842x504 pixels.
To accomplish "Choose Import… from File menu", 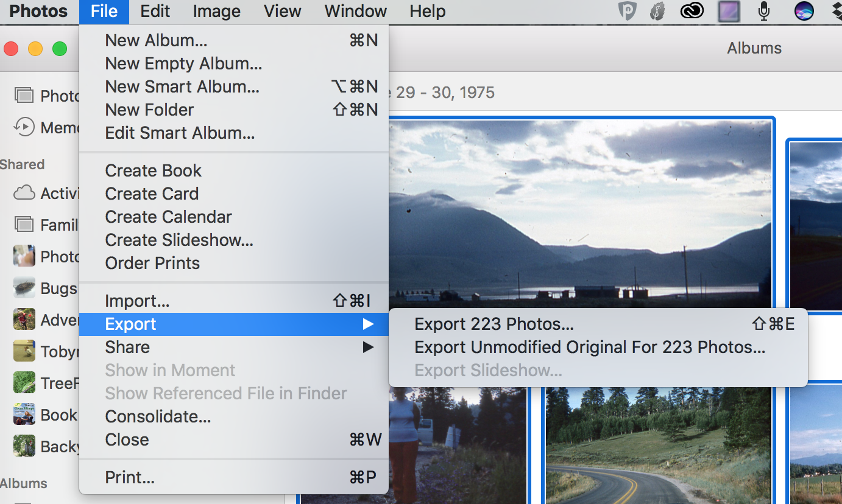I will [234, 301].
